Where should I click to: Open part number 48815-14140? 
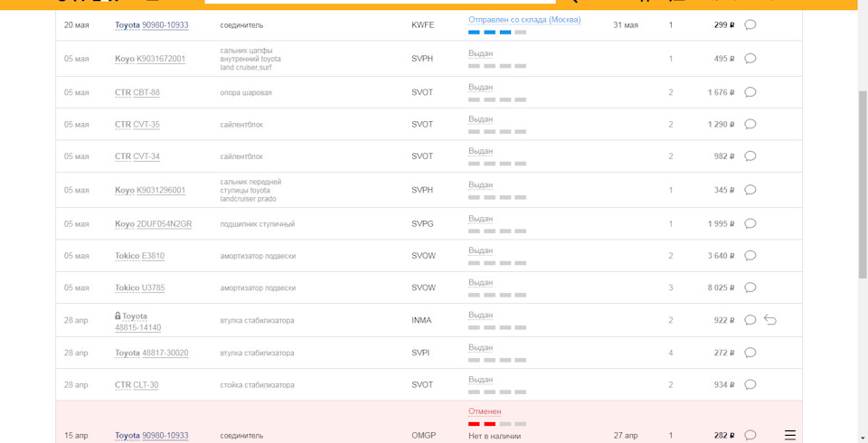click(137, 328)
